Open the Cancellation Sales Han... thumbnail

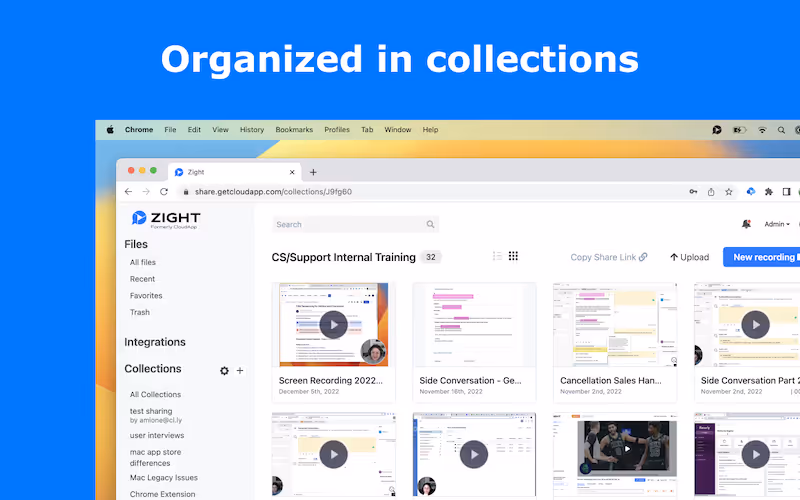615,324
